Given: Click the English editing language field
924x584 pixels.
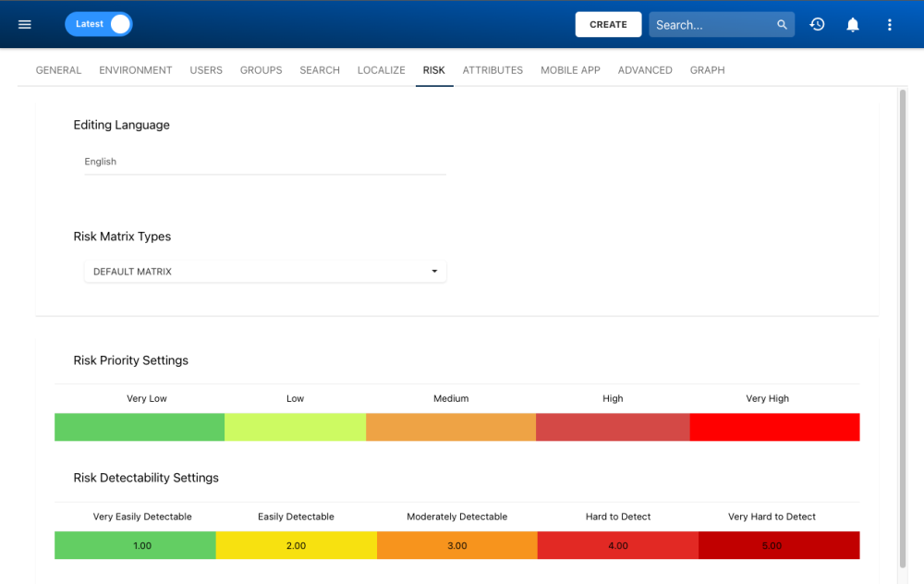Looking at the screenshot, I should (x=265, y=162).
